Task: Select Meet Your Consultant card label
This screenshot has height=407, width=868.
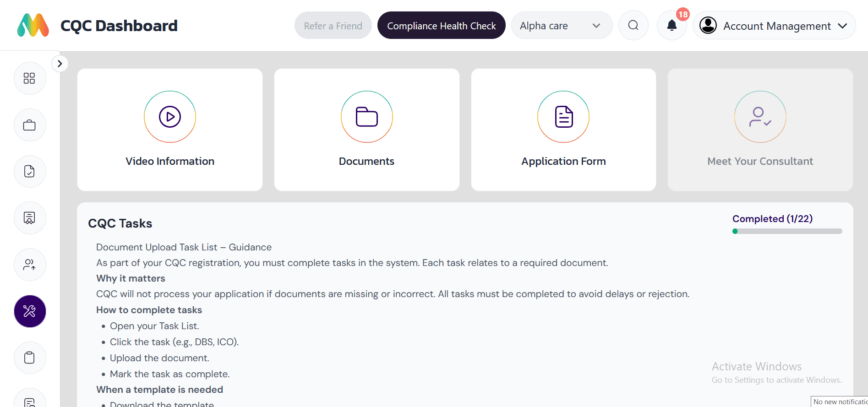Action: (760, 161)
